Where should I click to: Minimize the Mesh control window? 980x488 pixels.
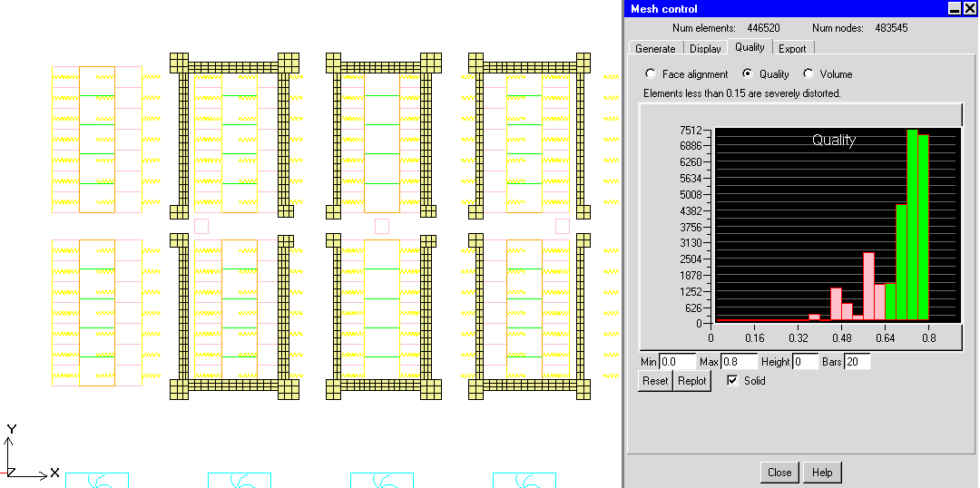[955, 8]
